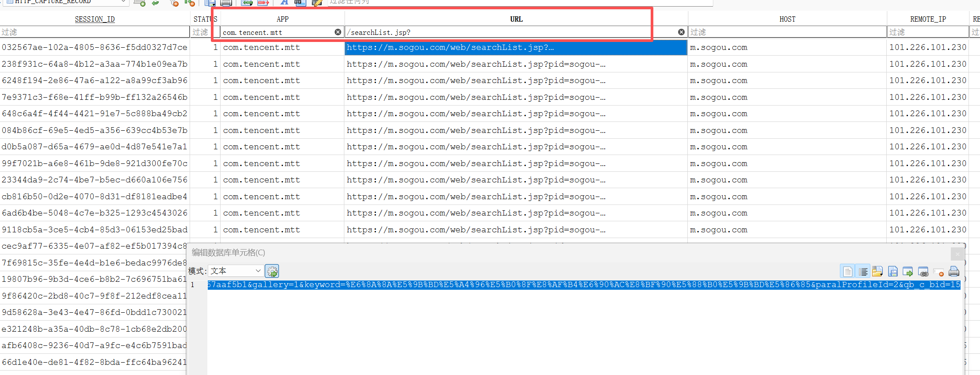Viewport: 980px width, 375px height.
Task: Clear the URL filter /searchList.jsp?
Action: coord(681,32)
